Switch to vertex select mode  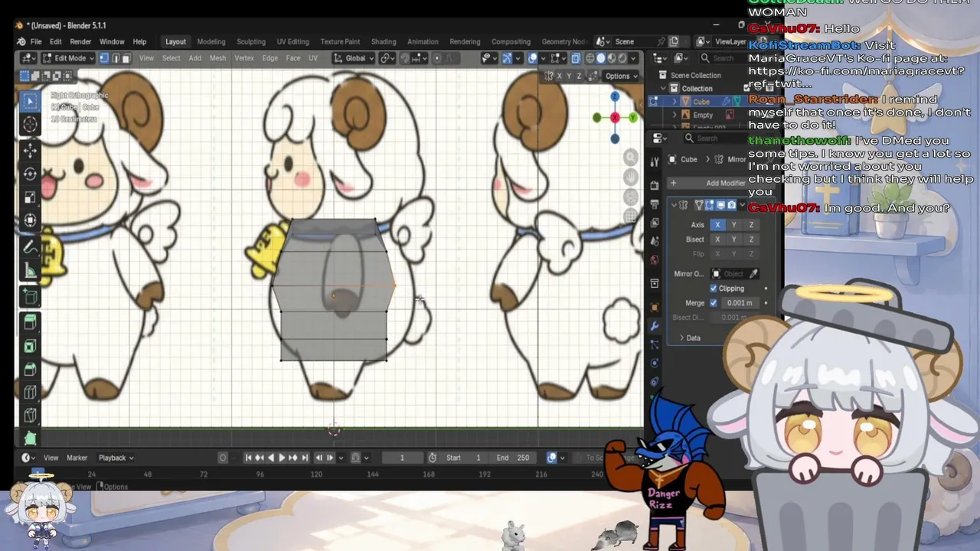tap(105, 58)
